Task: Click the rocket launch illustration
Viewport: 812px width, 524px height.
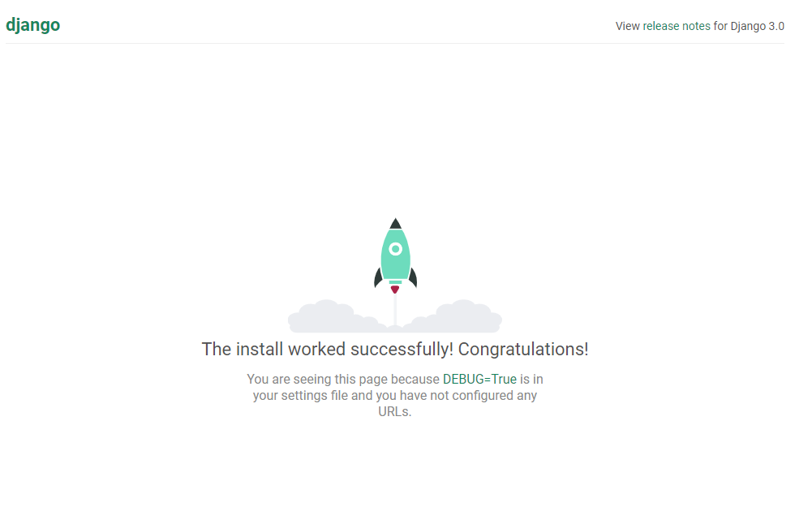Action: click(x=394, y=275)
